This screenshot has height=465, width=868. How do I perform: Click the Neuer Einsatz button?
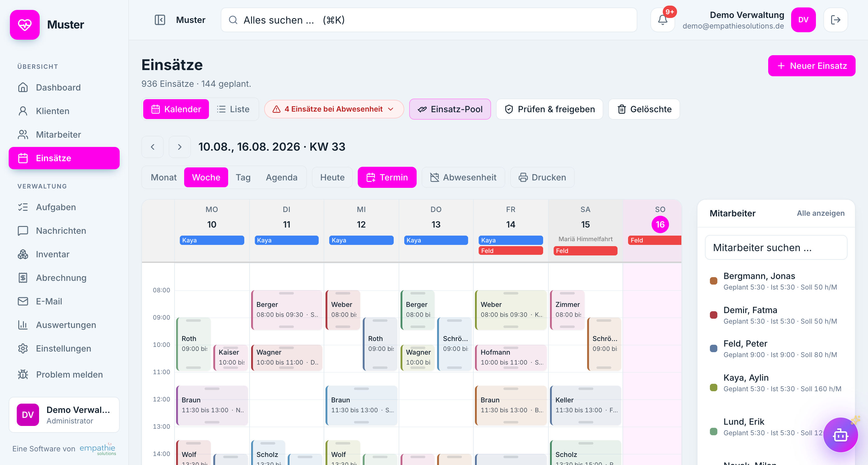(811, 66)
